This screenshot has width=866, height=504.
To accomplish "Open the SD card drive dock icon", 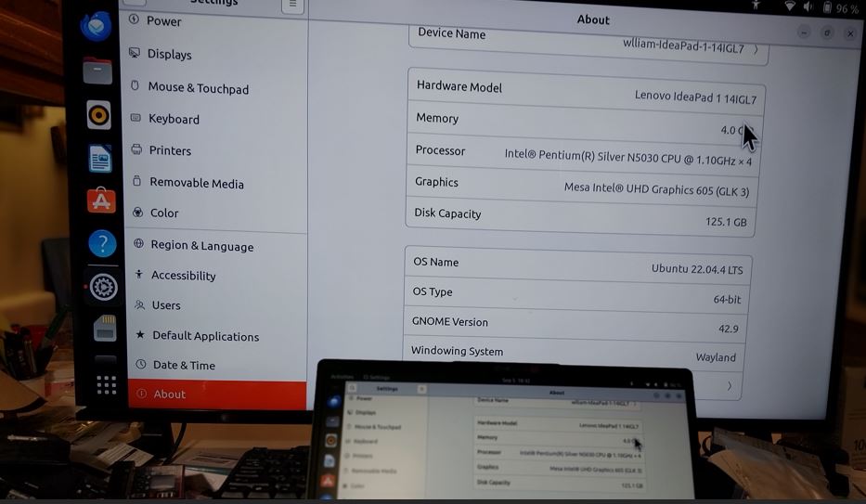I will click(x=105, y=328).
